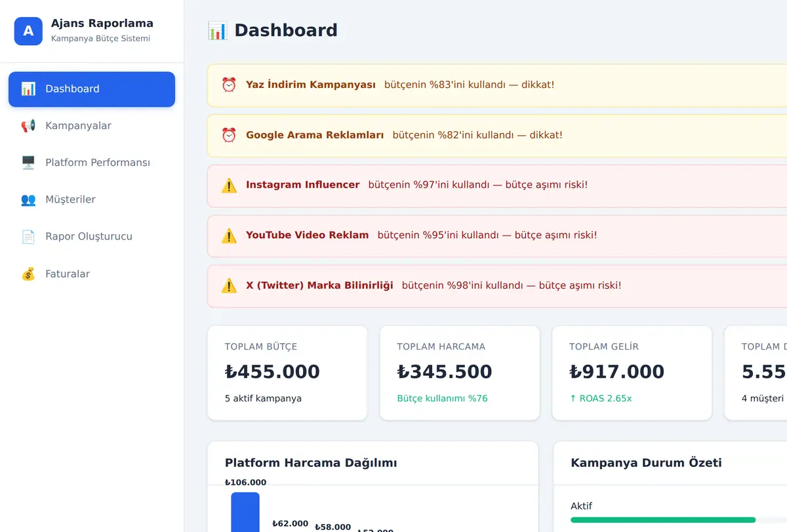Screen dimensions: 787x532
Task: Navigate to Müşteriler
Action: tap(92, 199)
